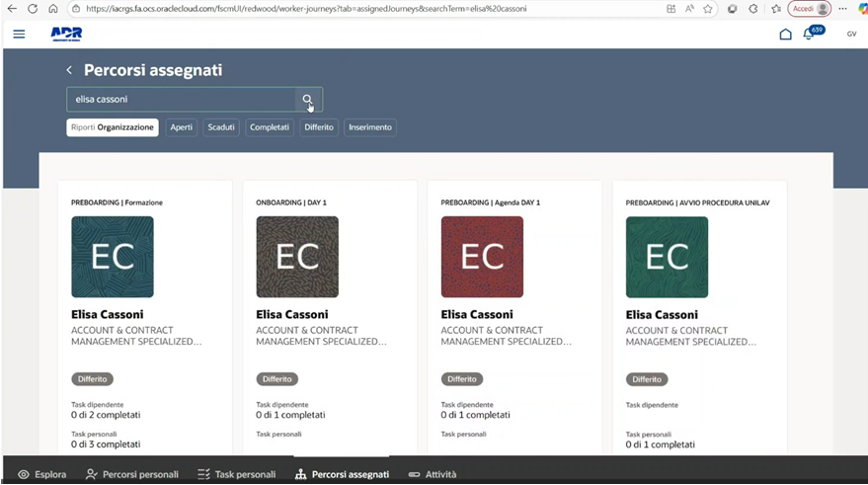Toggle the Aperti filter chip

181,127
